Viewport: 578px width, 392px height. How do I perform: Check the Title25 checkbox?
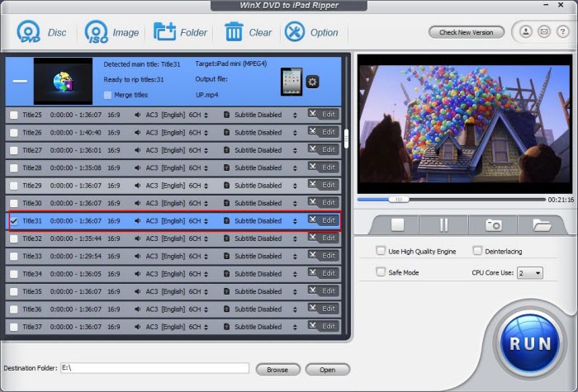pos(14,115)
